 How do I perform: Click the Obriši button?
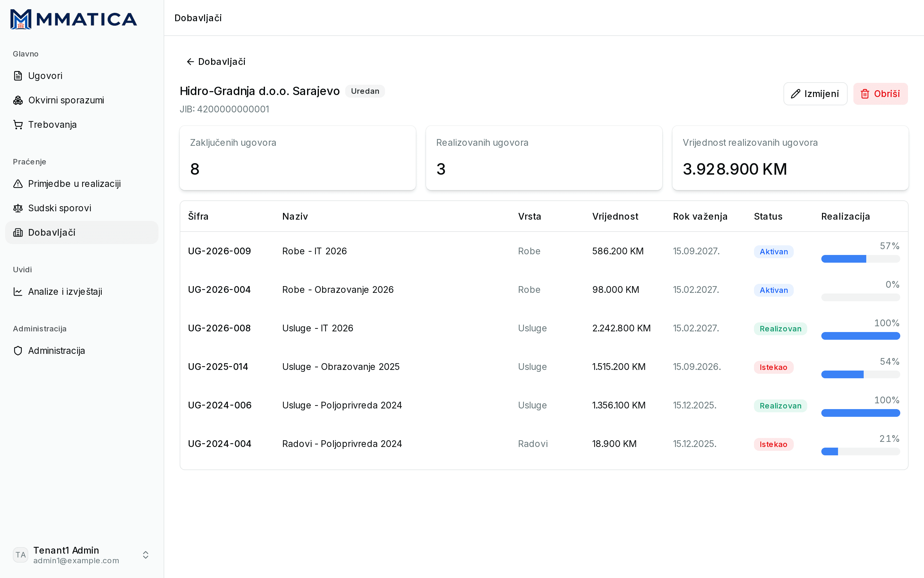[x=880, y=94]
